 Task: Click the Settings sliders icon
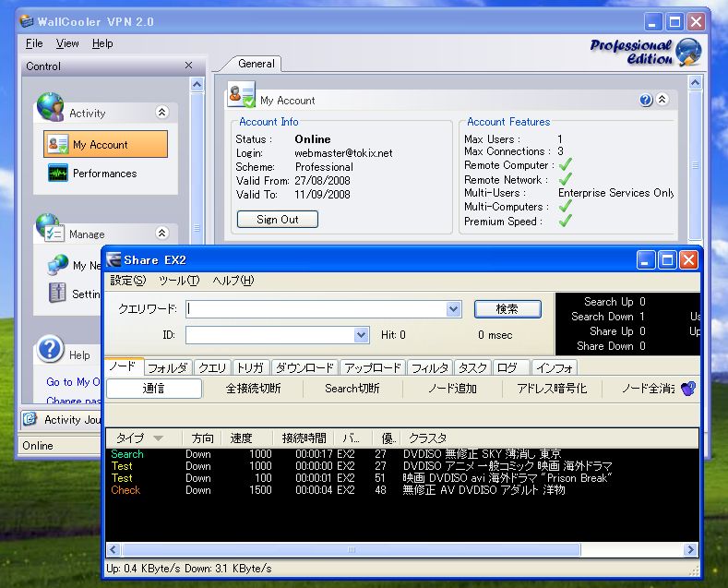click(57, 293)
